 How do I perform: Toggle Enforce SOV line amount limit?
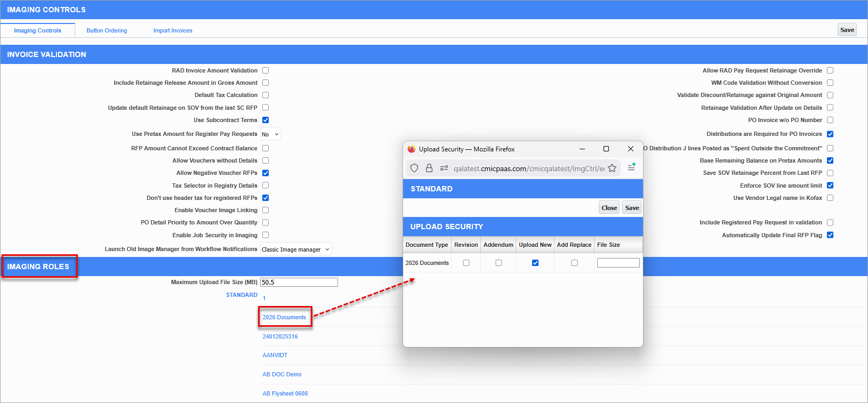[830, 186]
